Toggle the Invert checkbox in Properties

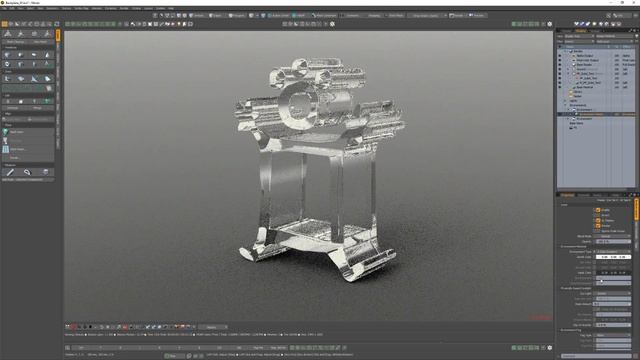pyautogui.click(x=598, y=215)
